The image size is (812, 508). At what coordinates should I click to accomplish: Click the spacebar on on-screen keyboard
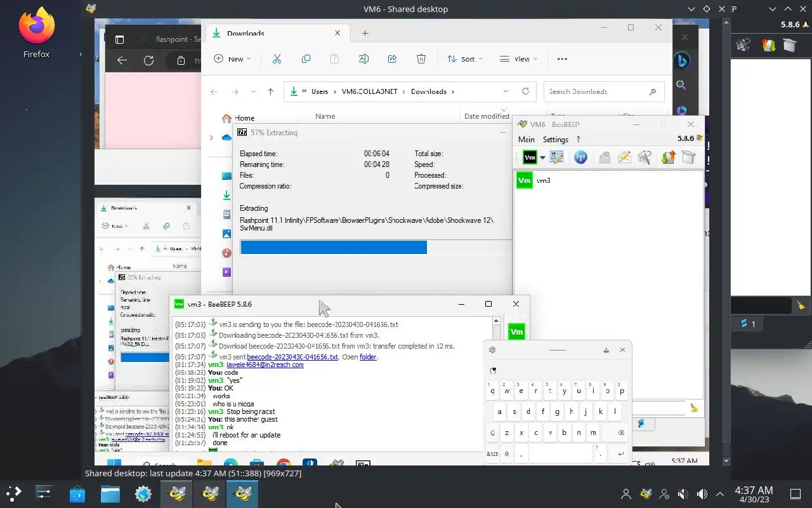point(560,454)
